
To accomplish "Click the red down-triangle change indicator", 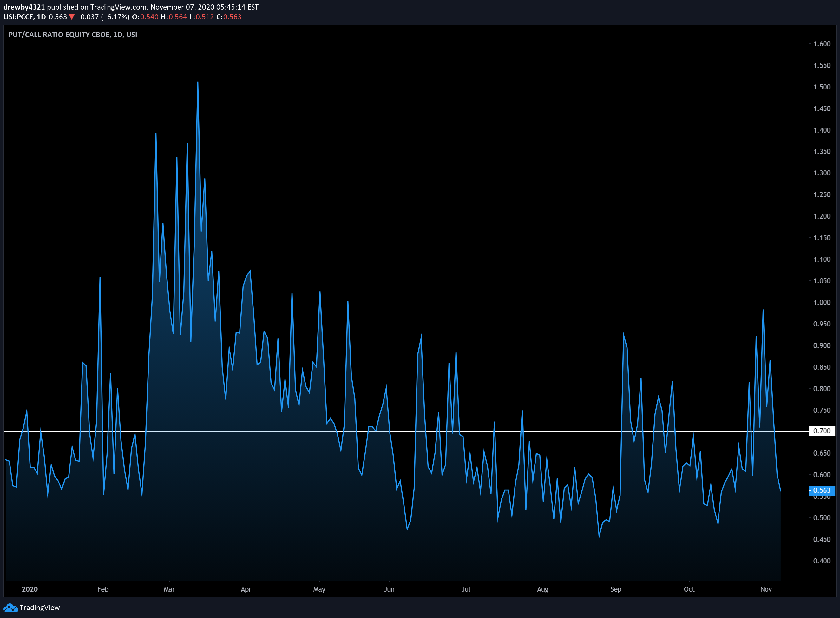I will point(72,17).
